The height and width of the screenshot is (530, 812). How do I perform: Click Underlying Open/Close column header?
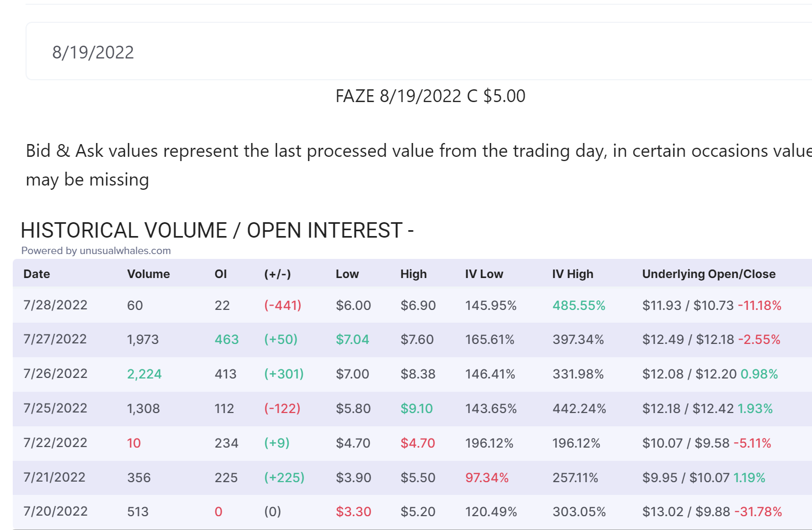[x=709, y=274]
